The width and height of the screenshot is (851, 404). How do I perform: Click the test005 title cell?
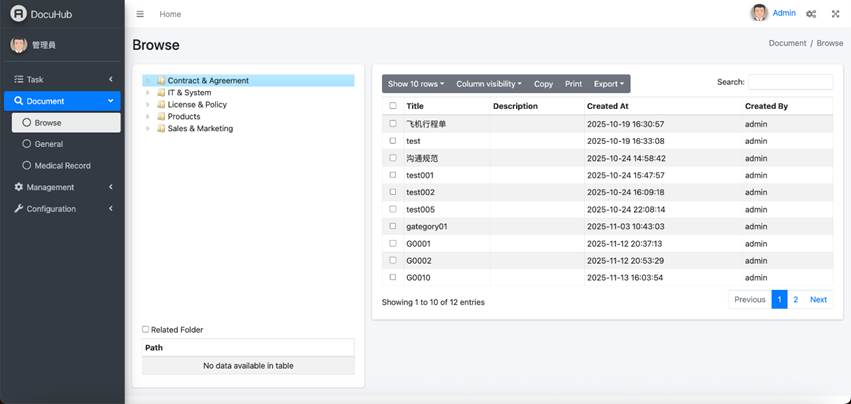pos(447,209)
